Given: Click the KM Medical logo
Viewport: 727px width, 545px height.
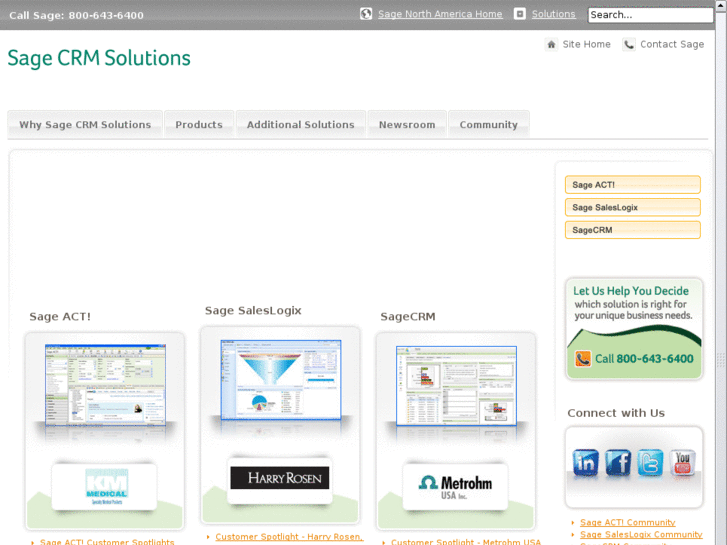Looking at the screenshot, I should [x=106, y=486].
